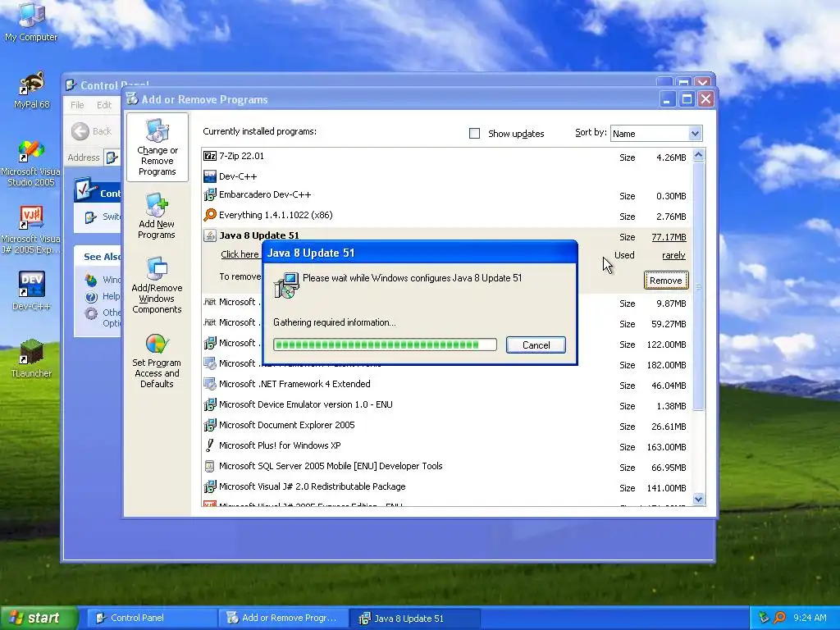840x630 pixels.
Task: Click the Back arrow in Control Panel window
Action: coord(80,131)
